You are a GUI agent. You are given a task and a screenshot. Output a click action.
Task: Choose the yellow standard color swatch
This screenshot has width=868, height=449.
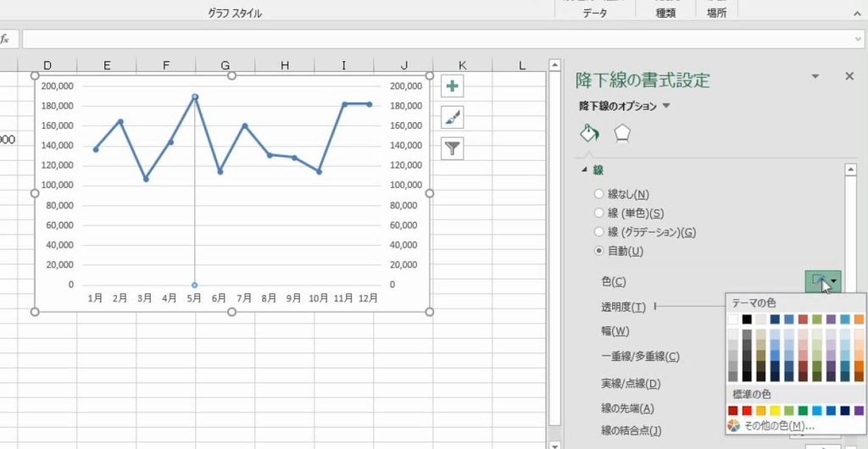pyautogui.click(x=775, y=410)
